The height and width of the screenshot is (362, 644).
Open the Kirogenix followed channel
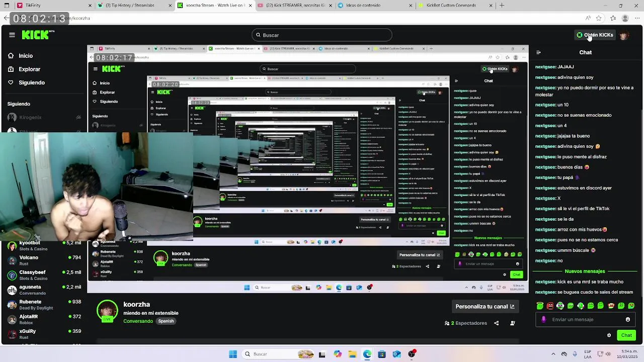click(x=44, y=117)
